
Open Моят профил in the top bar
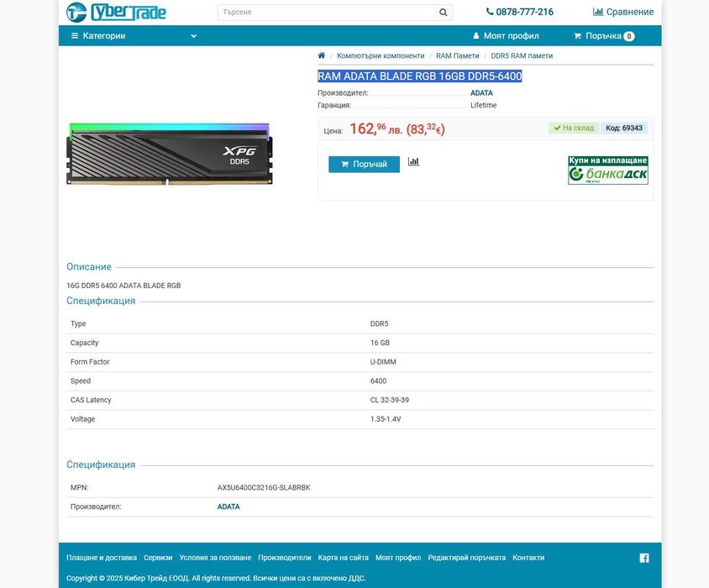pyautogui.click(x=506, y=36)
